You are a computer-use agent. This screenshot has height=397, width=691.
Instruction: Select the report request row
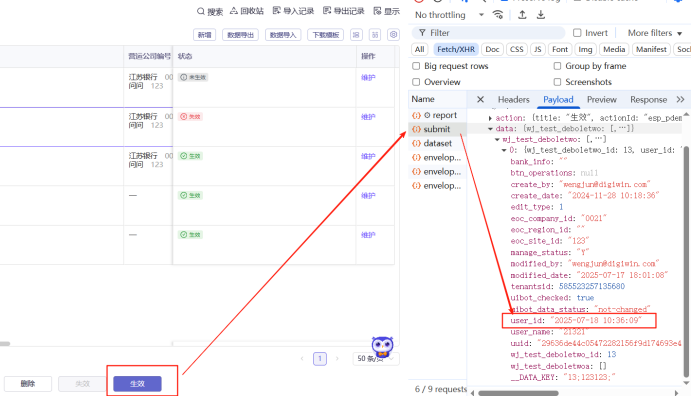[438, 115]
